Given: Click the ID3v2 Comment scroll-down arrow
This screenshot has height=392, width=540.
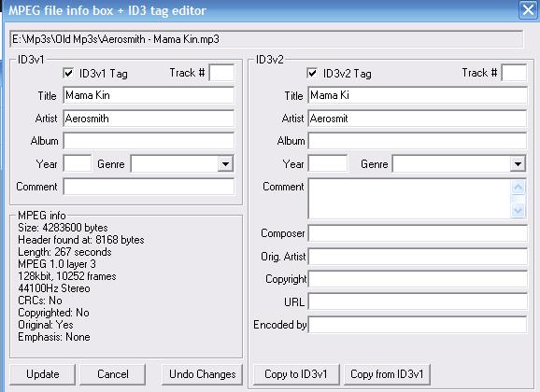Looking at the screenshot, I should [519, 210].
